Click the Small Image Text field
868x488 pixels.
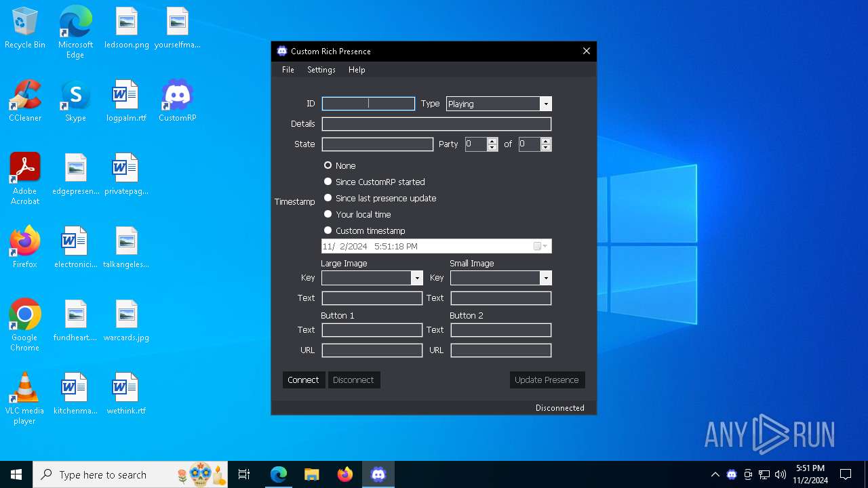[x=501, y=298]
